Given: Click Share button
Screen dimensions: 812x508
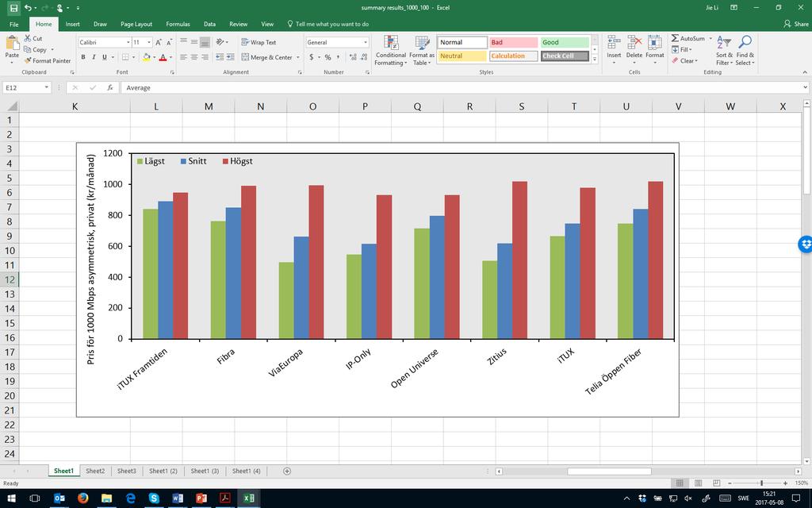Looking at the screenshot, I should tap(796, 24).
